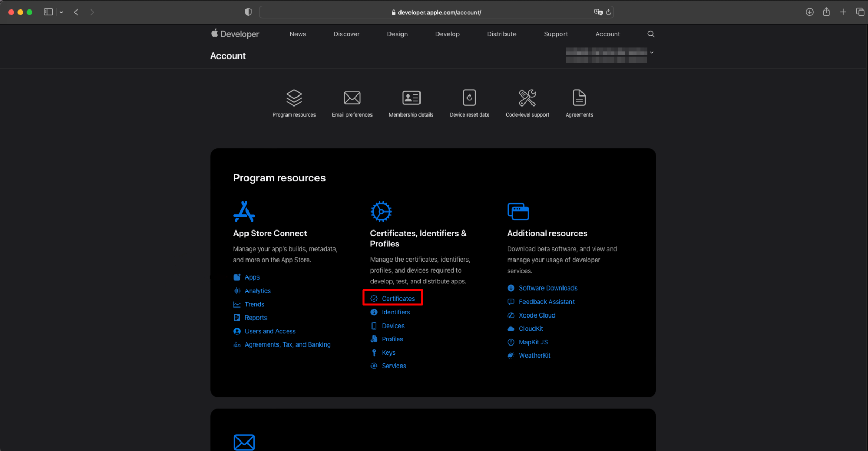Click the search magnifier in navigation

coord(651,34)
